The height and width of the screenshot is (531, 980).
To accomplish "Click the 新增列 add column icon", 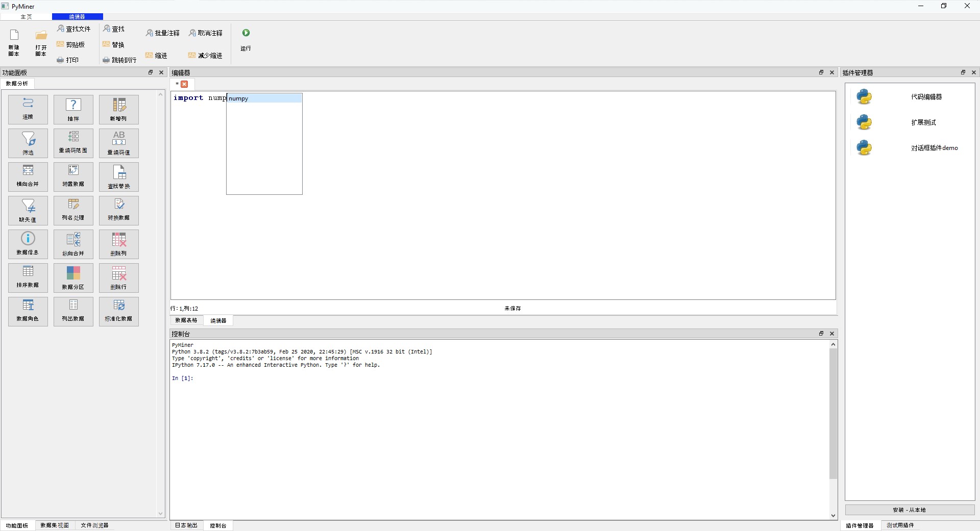I will (x=119, y=109).
